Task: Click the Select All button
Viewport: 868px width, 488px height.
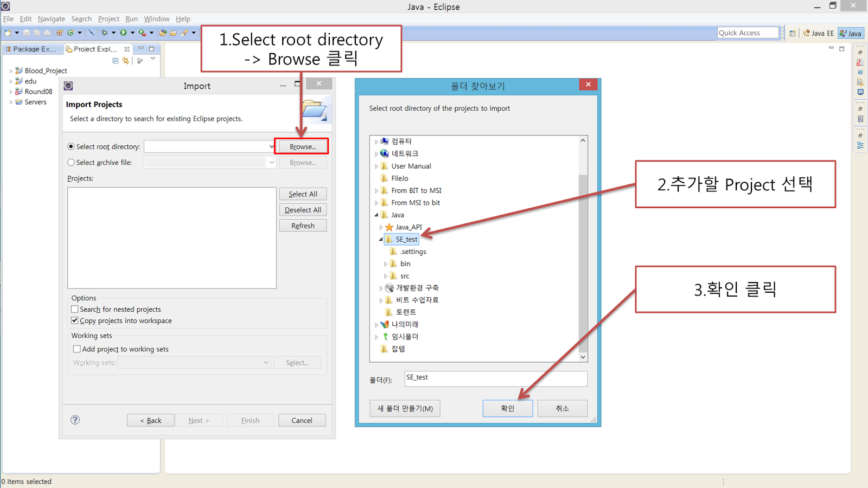Action: (303, 194)
